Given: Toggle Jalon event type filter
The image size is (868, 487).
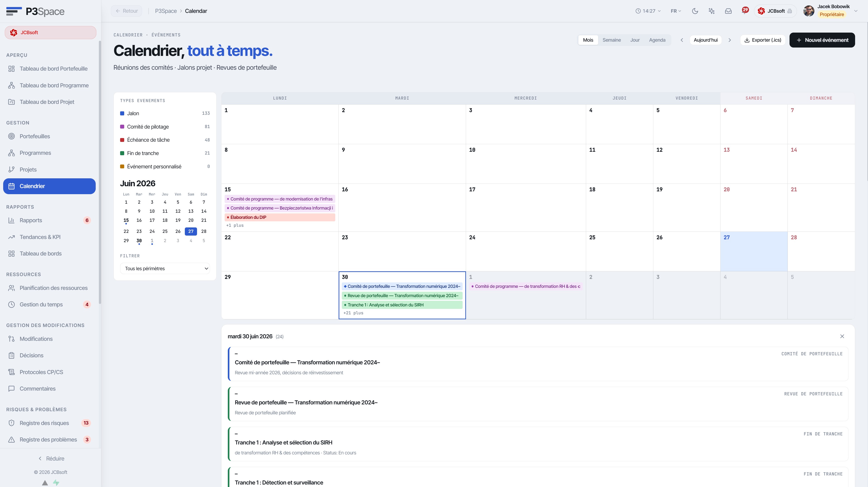Looking at the screenshot, I should (165, 113).
